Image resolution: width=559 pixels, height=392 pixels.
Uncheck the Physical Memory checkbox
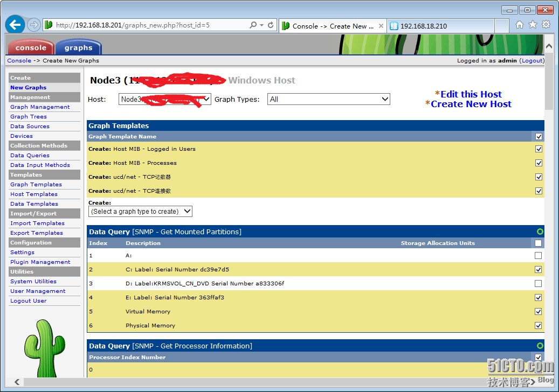(539, 325)
